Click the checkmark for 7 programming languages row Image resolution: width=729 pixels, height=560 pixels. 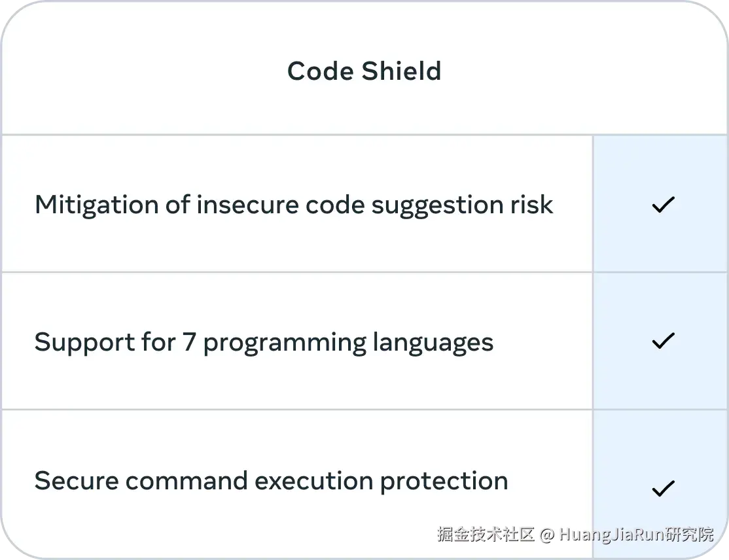click(x=663, y=340)
